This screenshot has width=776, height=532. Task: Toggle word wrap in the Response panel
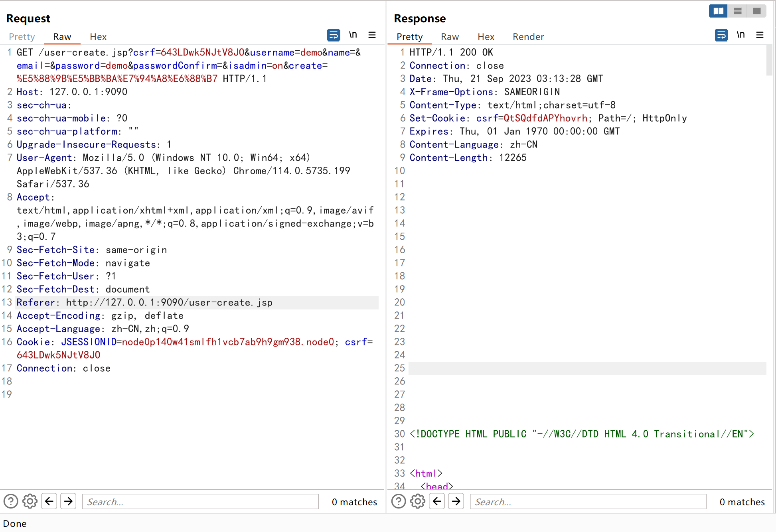tap(721, 35)
